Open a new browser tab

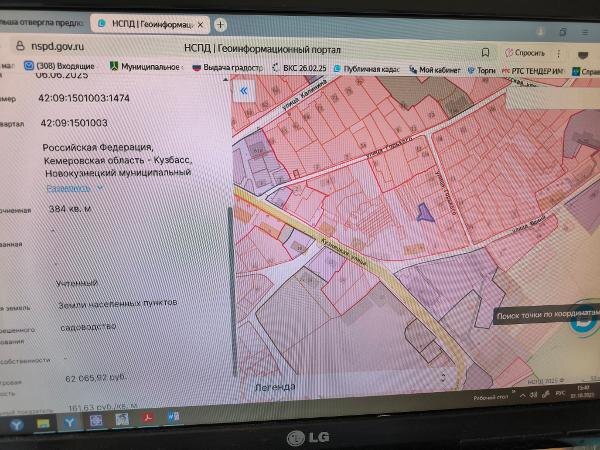(220, 25)
